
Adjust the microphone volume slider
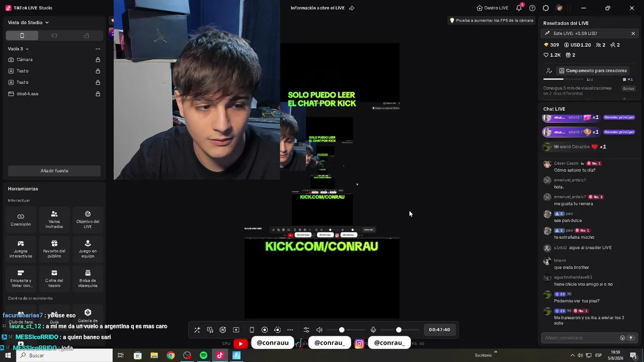click(399, 330)
